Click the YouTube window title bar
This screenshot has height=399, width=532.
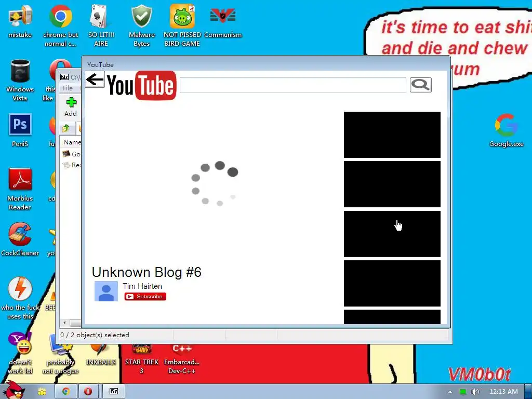pyautogui.click(x=267, y=64)
